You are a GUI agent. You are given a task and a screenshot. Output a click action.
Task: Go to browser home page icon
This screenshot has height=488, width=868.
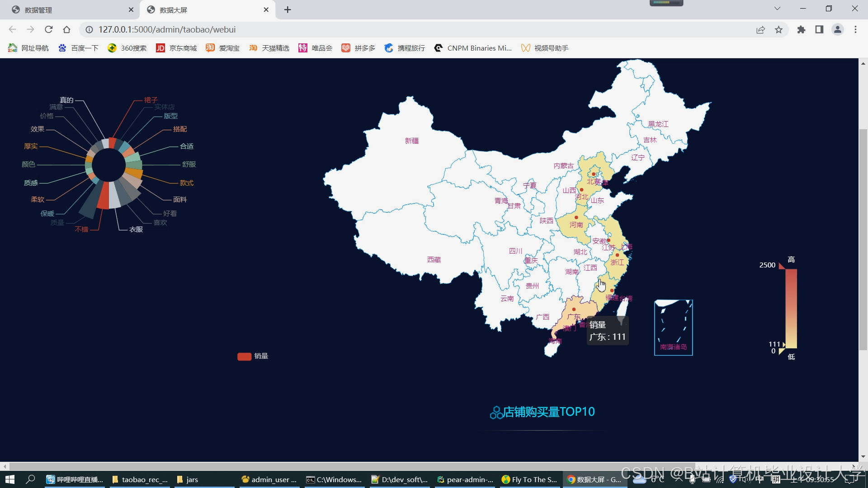(66, 29)
